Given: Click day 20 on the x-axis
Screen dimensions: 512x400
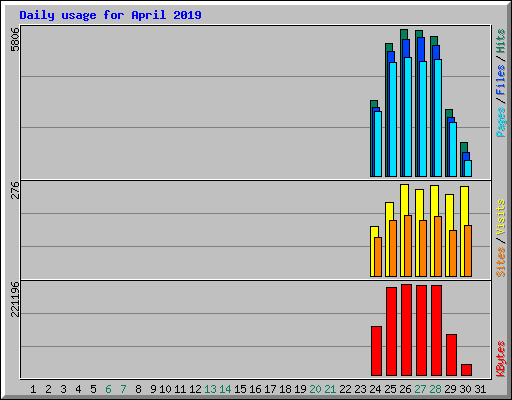Looking at the screenshot, I should (x=315, y=389).
